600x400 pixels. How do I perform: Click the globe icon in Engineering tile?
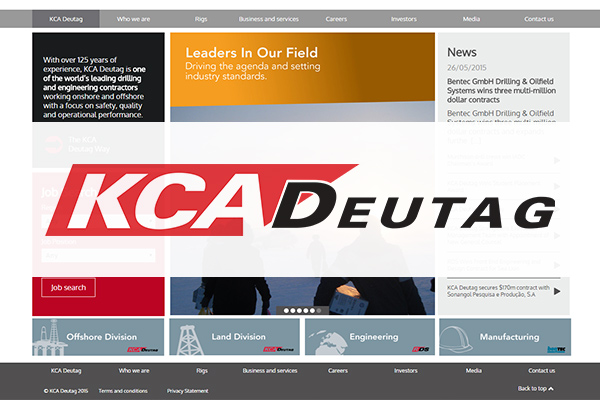coord(329,342)
